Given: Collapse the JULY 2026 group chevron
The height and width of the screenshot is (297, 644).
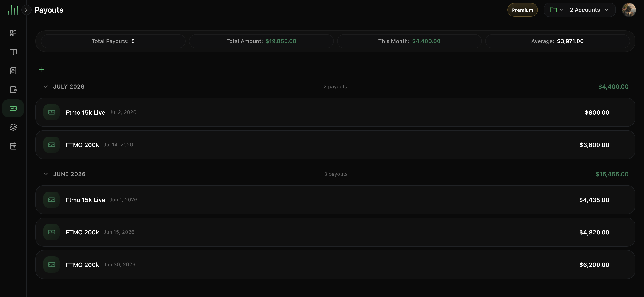Looking at the screenshot, I should (x=46, y=87).
